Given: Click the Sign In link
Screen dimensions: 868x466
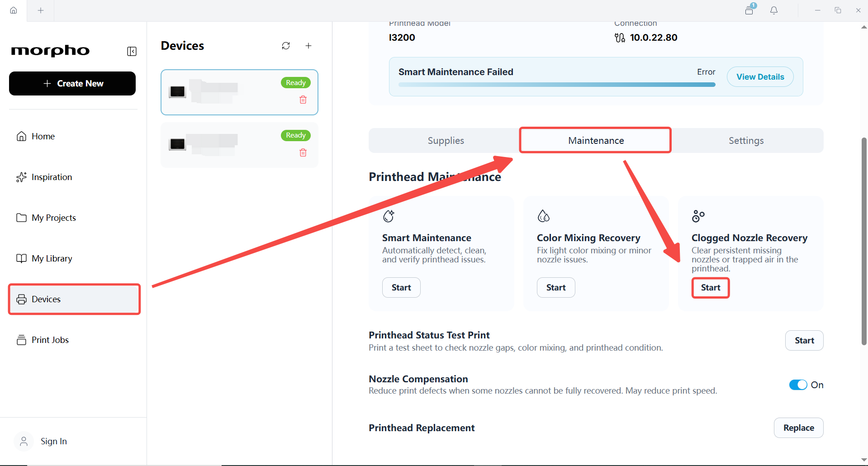Looking at the screenshot, I should tap(54, 441).
